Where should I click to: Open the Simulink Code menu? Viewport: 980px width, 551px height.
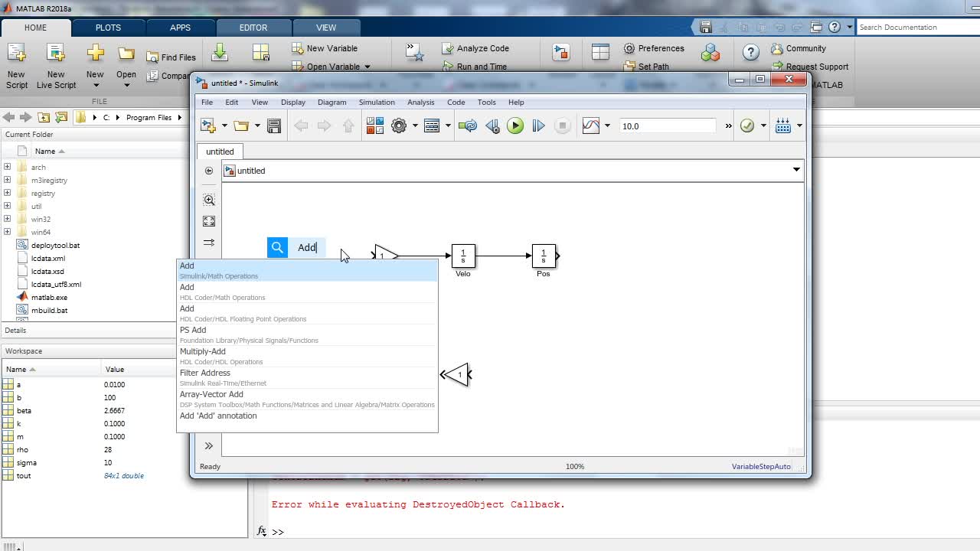coord(456,103)
